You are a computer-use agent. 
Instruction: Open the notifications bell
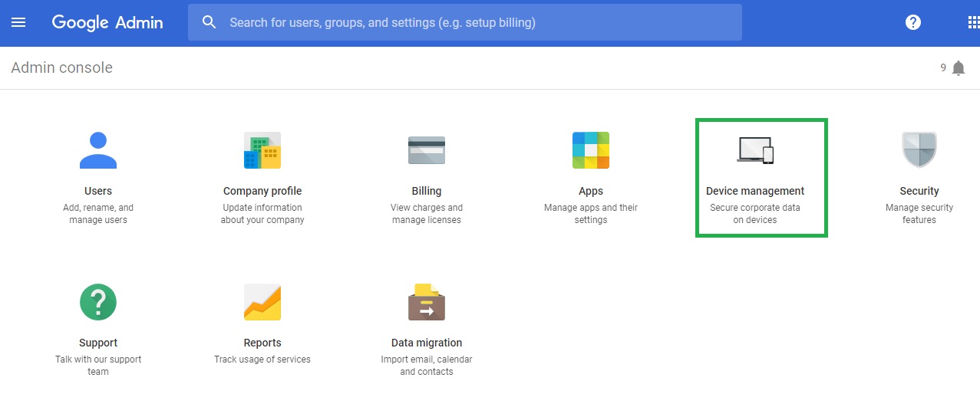point(959,68)
